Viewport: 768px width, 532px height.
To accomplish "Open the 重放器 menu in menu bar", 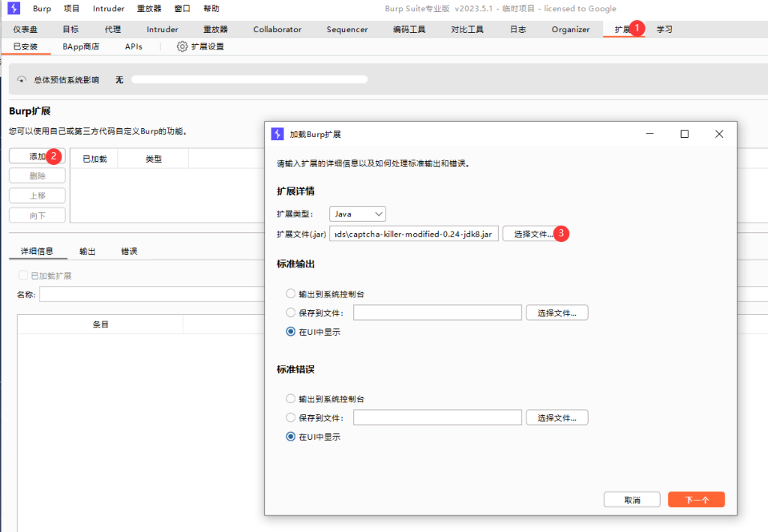I will coord(149,8).
